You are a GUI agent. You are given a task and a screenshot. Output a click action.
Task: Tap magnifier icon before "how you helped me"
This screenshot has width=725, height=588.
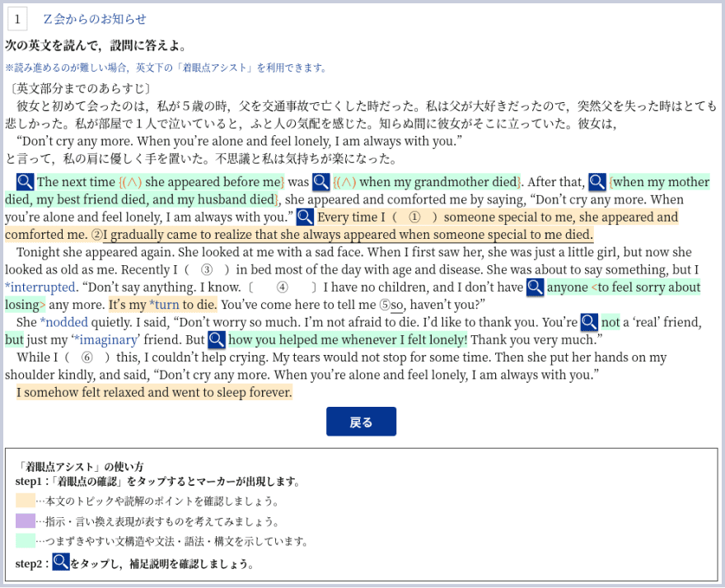click(216, 340)
